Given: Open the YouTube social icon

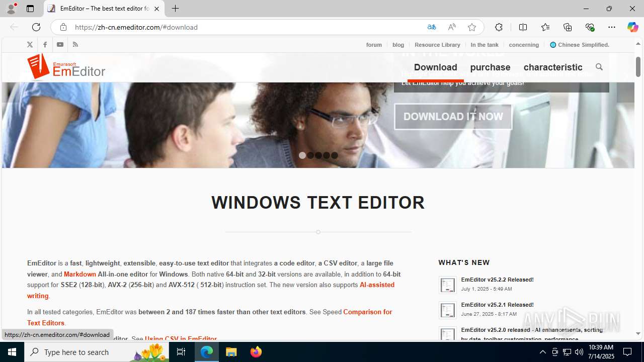Looking at the screenshot, I should pos(60,45).
